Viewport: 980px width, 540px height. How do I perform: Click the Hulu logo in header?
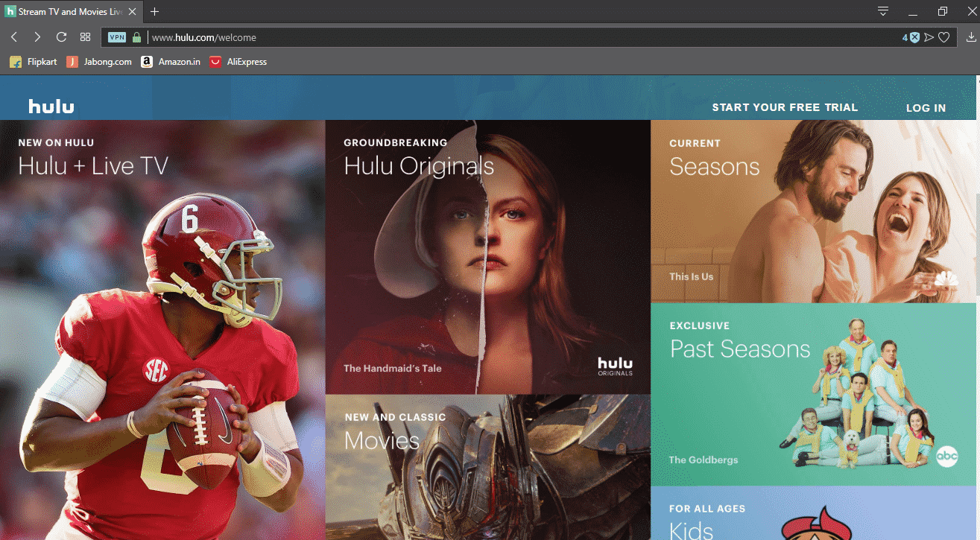51,107
